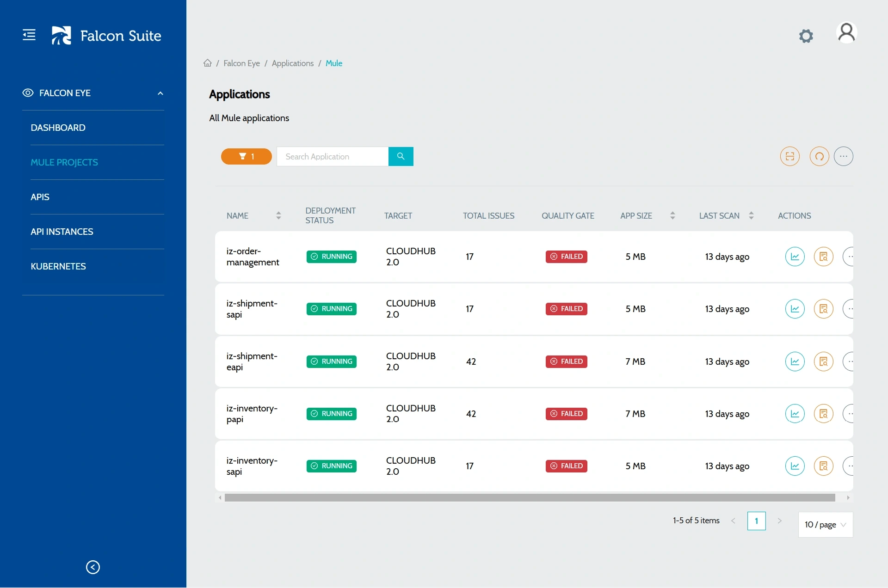The height and width of the screenshot is (588, 888).
Task: Click the right arrow of the horizontal scrollbar
Action: [x=848, y=497]
